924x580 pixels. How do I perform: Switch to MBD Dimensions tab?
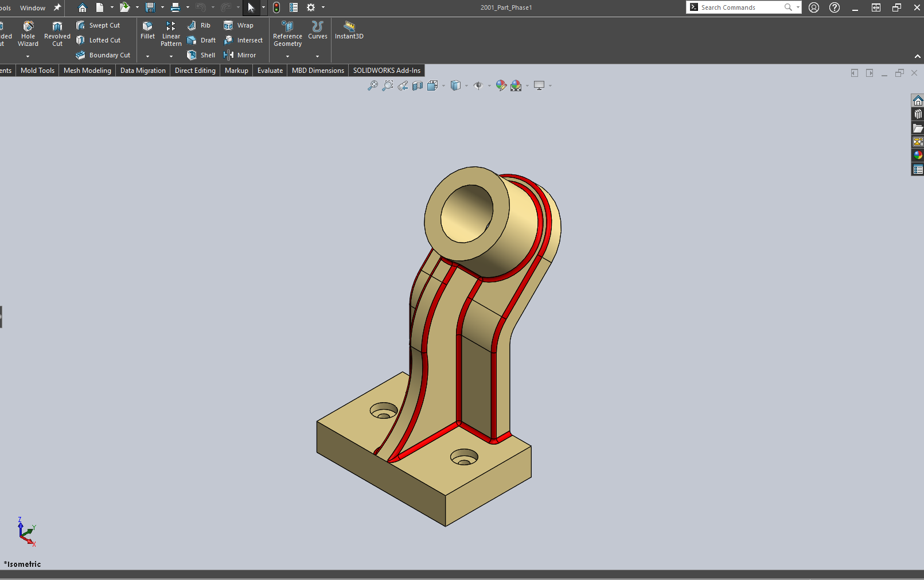[x=318, y=71]
